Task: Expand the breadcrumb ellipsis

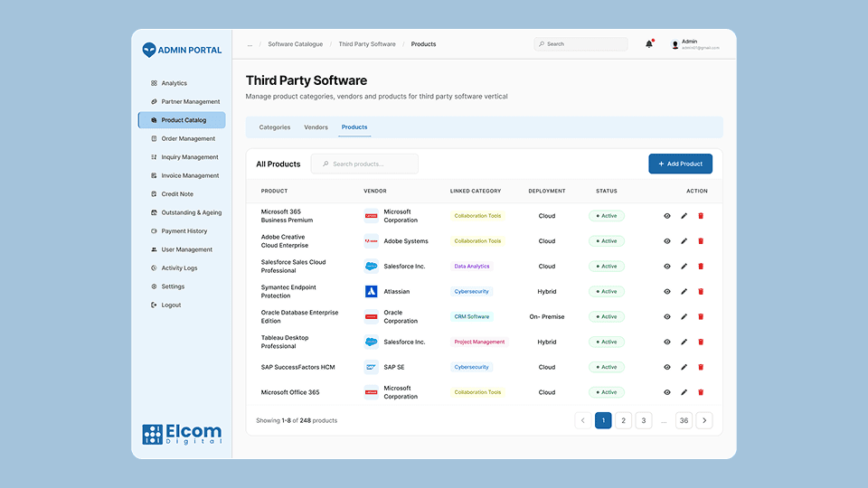Action: (250, 44)
